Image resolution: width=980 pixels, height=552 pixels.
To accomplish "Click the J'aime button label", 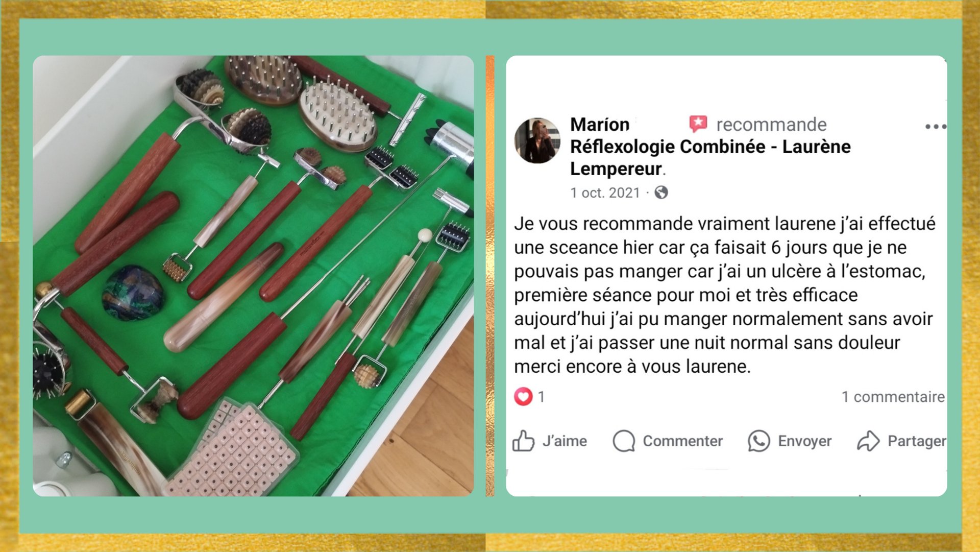I will (x=565, y=441).
